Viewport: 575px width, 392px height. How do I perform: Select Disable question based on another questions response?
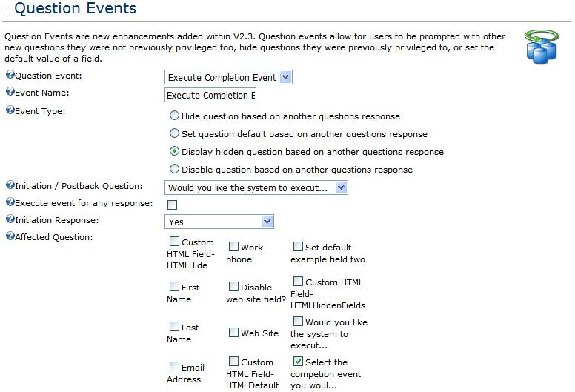pyautogui.click(x=175, y=169)
